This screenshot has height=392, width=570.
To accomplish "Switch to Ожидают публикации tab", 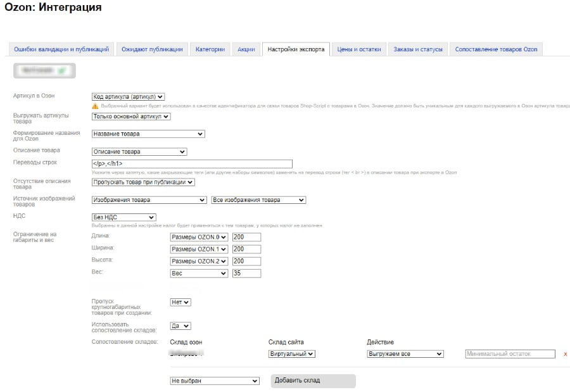I will pyautogui.click(x=152, y=49).
